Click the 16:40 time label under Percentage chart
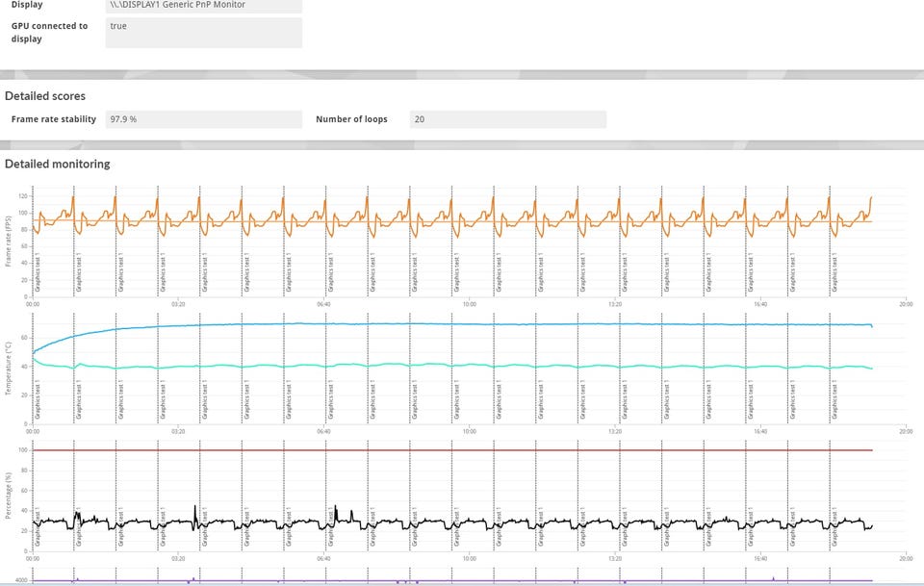Image resolution: width=924 pixels, height=586 pixels. [759, 558]
